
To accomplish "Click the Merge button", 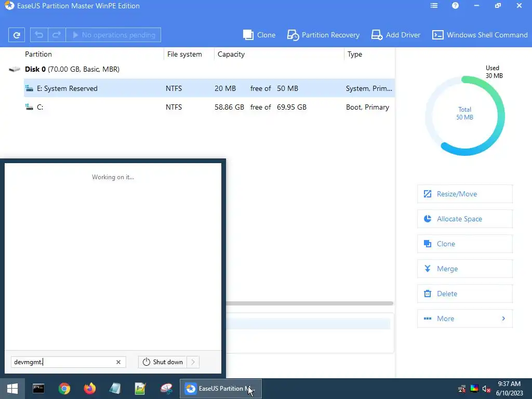I will point(465,269).
